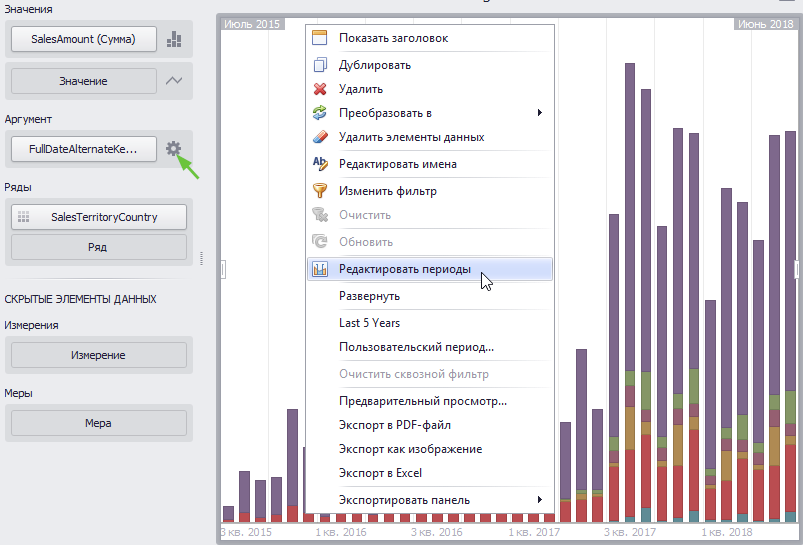803x545 pixels.
Task: Click the red X Удалить icon
Action: tap(320, 89)
